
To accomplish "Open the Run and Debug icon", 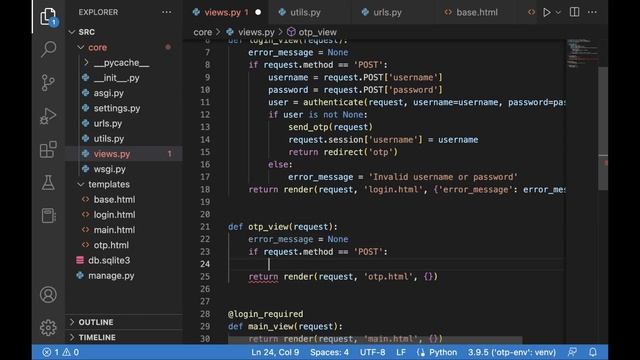I will 48,116.
